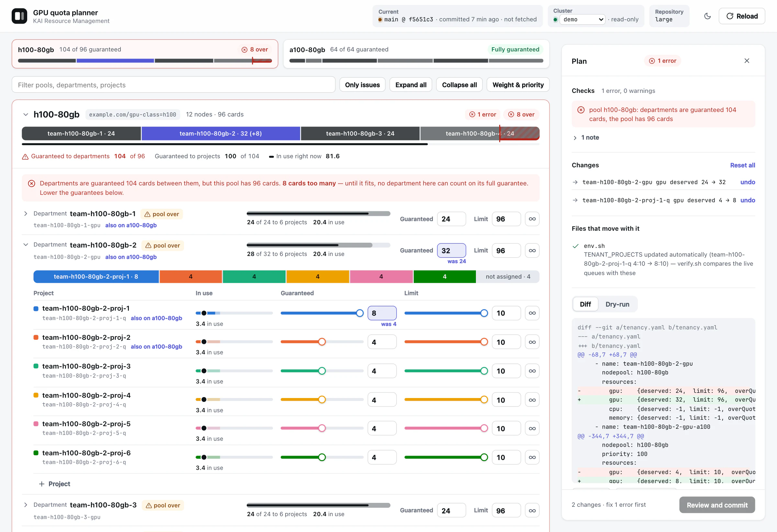
Task: Select the a100-80gb pool summary card
Action: [x=416, y=54]
